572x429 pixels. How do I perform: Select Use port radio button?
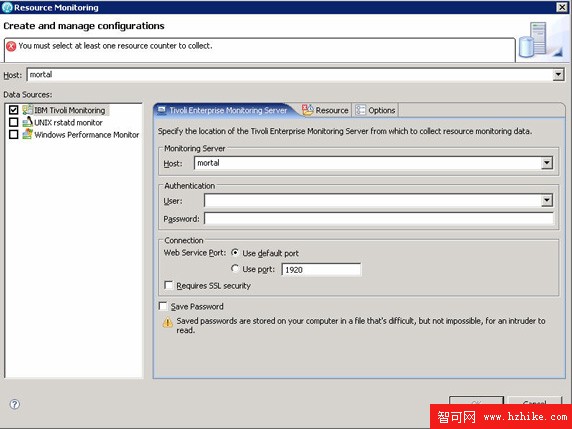pyautogui.click(x=235, y=268)
